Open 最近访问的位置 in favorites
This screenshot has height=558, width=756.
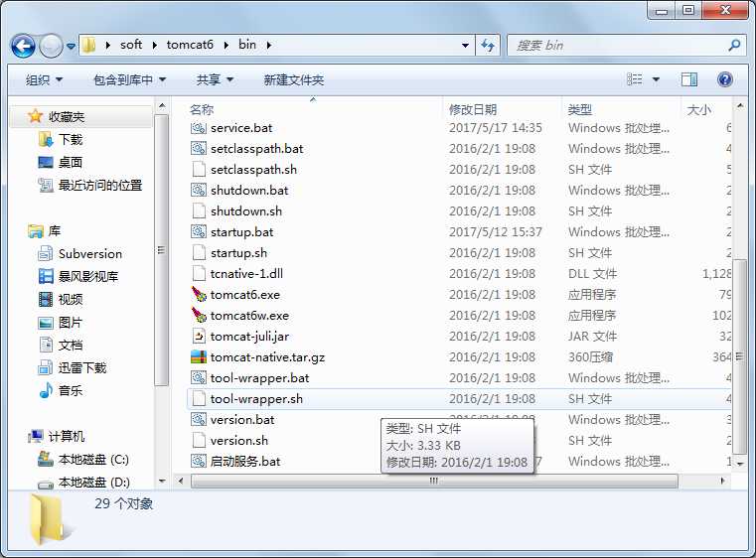click(100, 185)
